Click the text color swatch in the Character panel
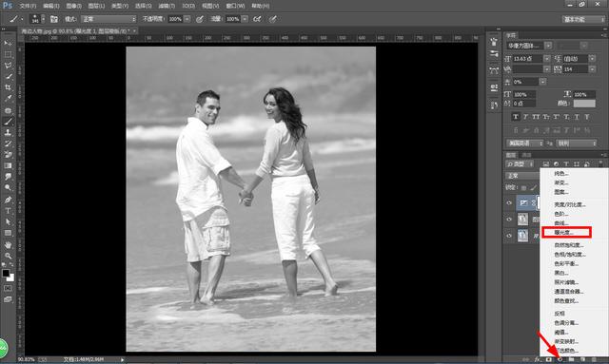Image resolution: width=609 pixels, height=364 pixels. point(584,104)
